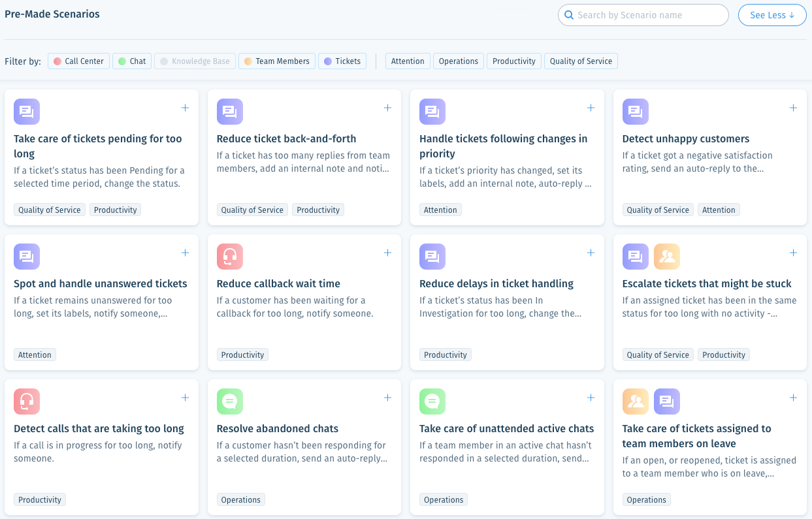Click the plus icon on 'Reduce ticket back-and-forth' card
Image resolution: width=812 pixels, height=519 pixels.
(387, 108)
